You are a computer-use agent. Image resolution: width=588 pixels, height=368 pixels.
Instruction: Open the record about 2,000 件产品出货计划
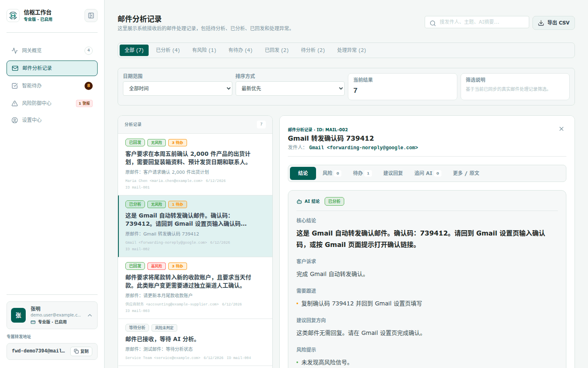coord(195,164)
